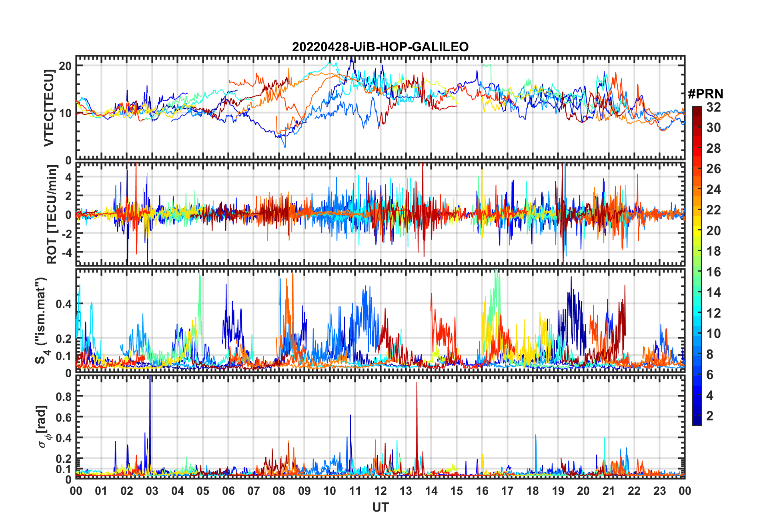This screenshot has width=761, height=532.
Task: Click the sigma phi plot panel
Action: pos(380,427)
